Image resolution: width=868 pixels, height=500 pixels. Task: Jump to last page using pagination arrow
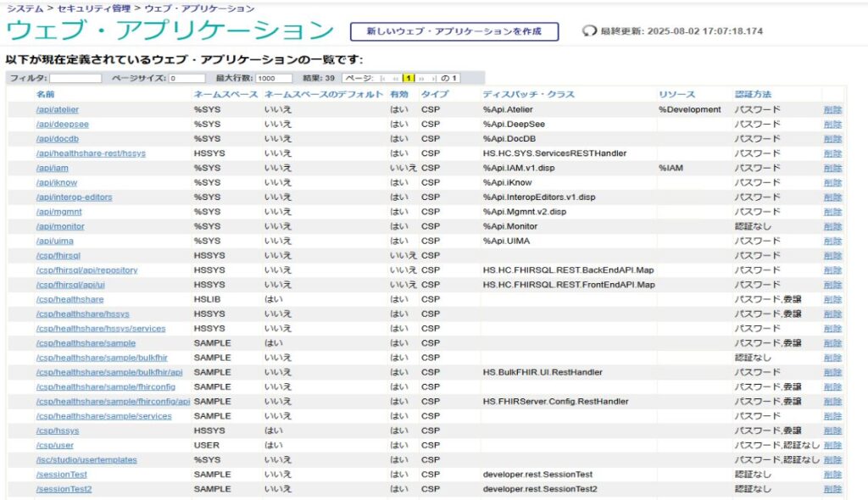tap(432, 78)
